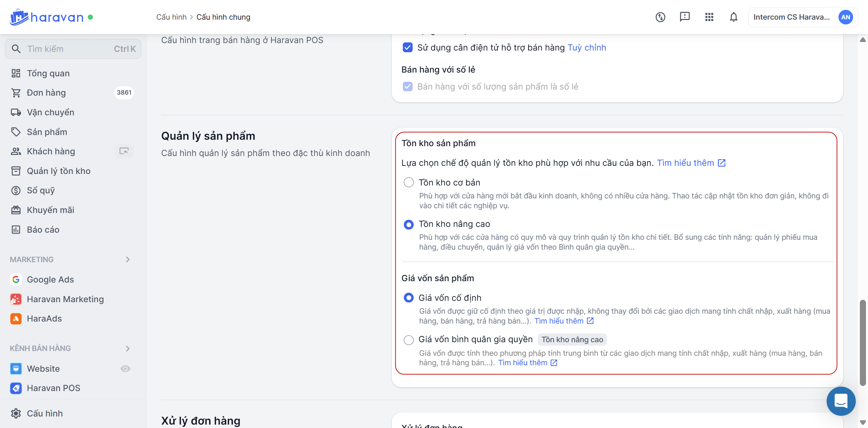The height and width of the screenshot is (428, 868).
Task: Select Tồn kho cơ bản radio option
Action: pyautogui.click(x=409, y=182)
